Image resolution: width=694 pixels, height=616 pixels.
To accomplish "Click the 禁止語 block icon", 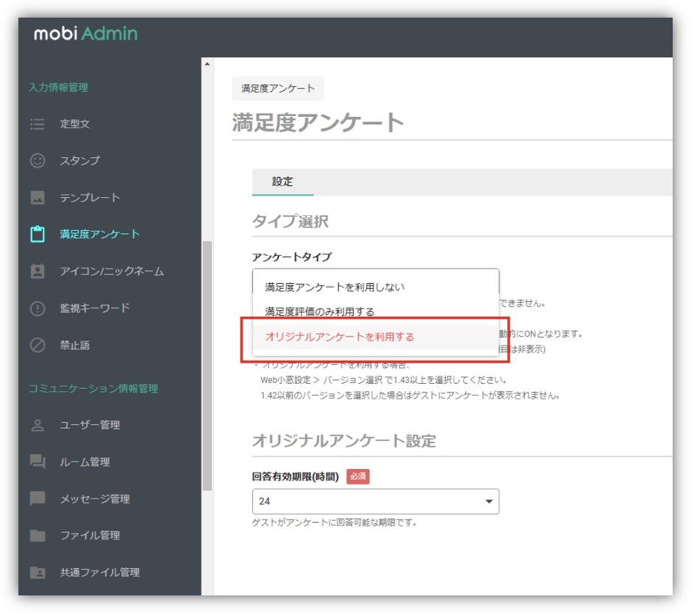I will [37, 345].
